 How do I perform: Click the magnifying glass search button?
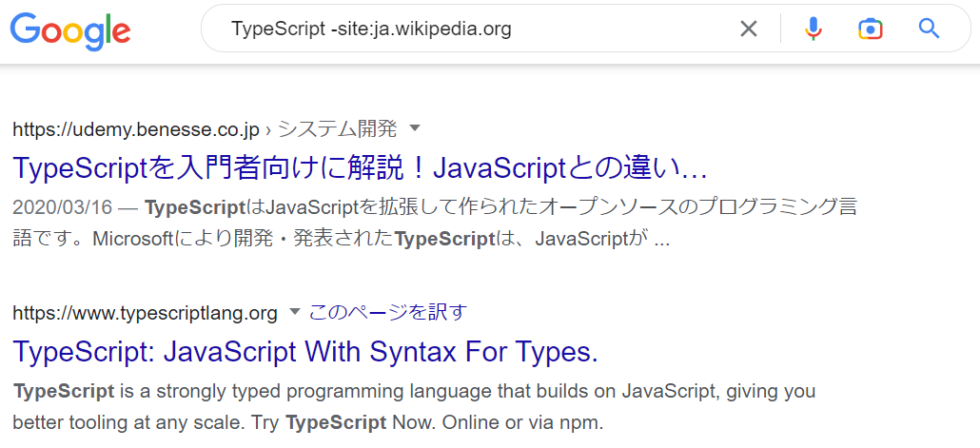929,29
